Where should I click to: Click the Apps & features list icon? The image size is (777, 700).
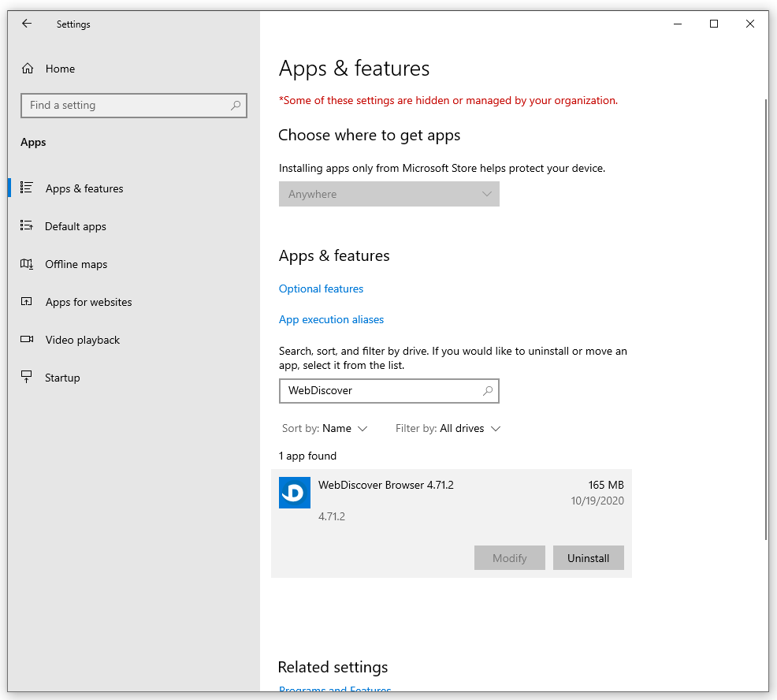coord(27,188)
